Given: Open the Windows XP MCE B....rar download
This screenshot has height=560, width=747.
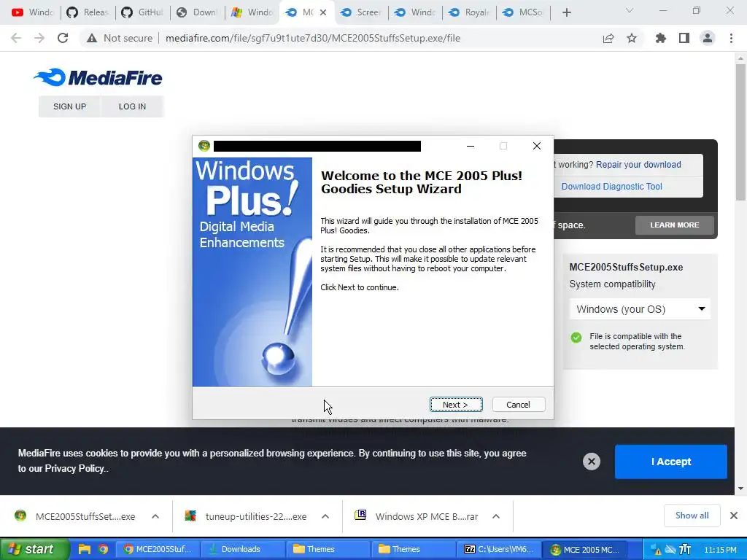Looking at the screenshot, I should [x=418, y=516].
